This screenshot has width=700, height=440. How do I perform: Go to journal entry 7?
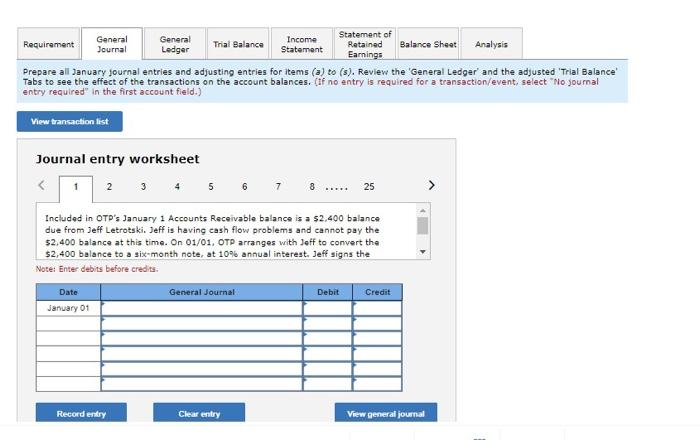278,187
